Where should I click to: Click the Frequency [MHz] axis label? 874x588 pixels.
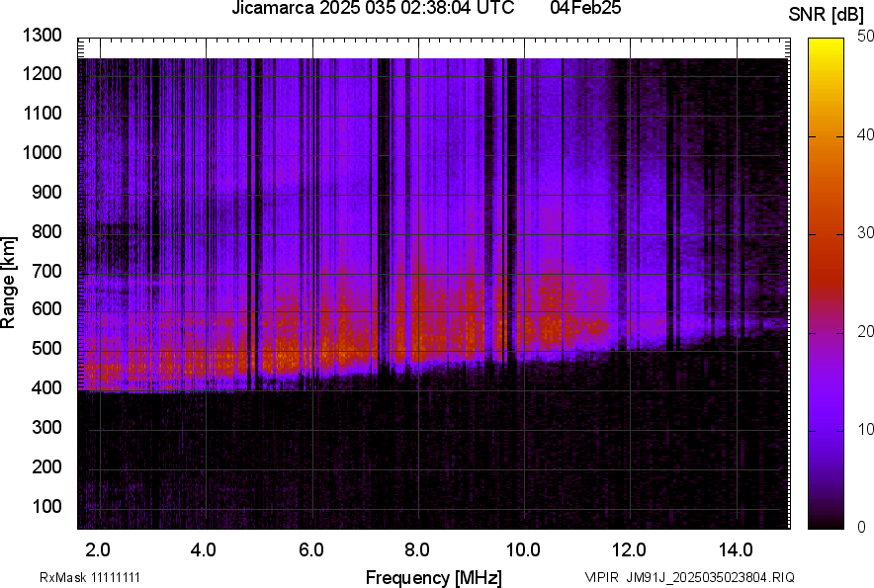(433, 577)
